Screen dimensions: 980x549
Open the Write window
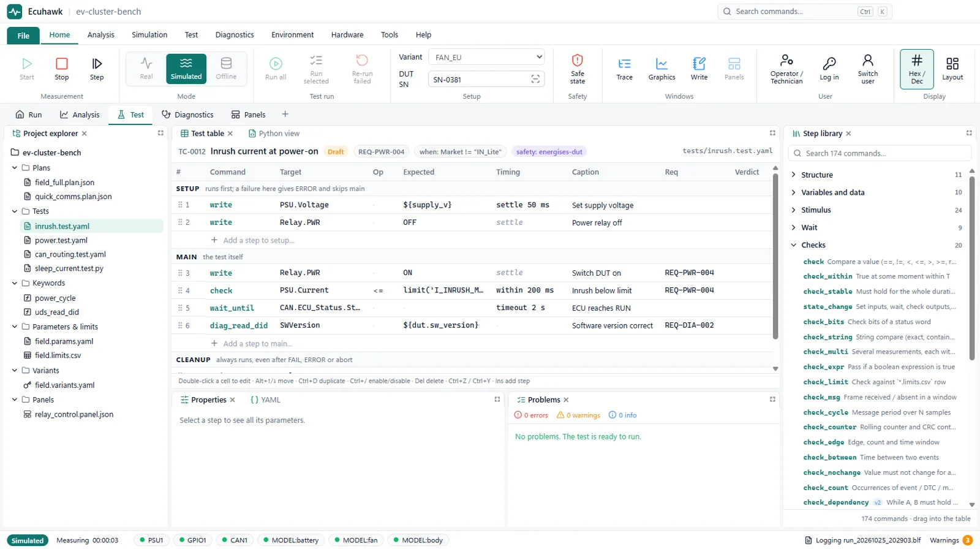click(699, 69)
